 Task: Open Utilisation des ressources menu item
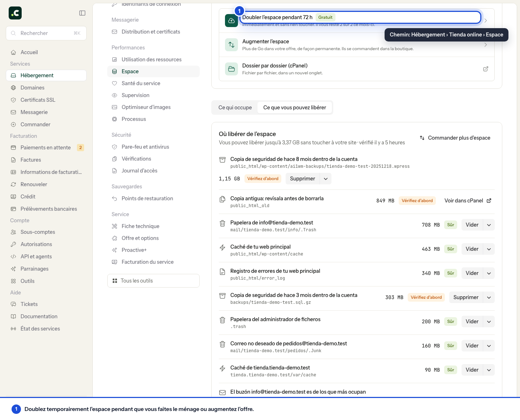[153, 60]
